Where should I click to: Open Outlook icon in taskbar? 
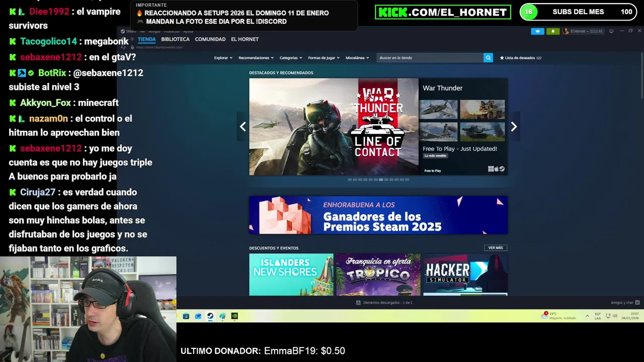pyautogui.click(x=198, y=316)
